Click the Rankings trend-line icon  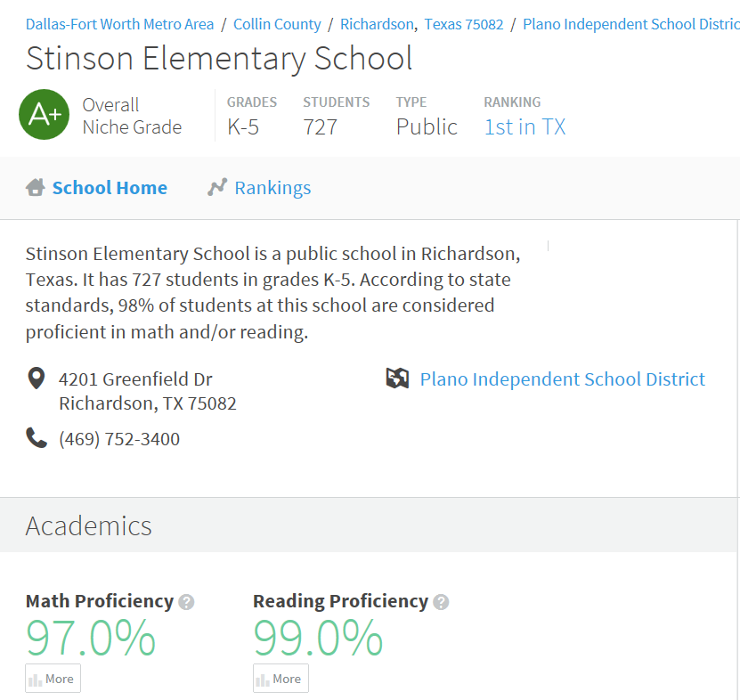click(216, 187)
